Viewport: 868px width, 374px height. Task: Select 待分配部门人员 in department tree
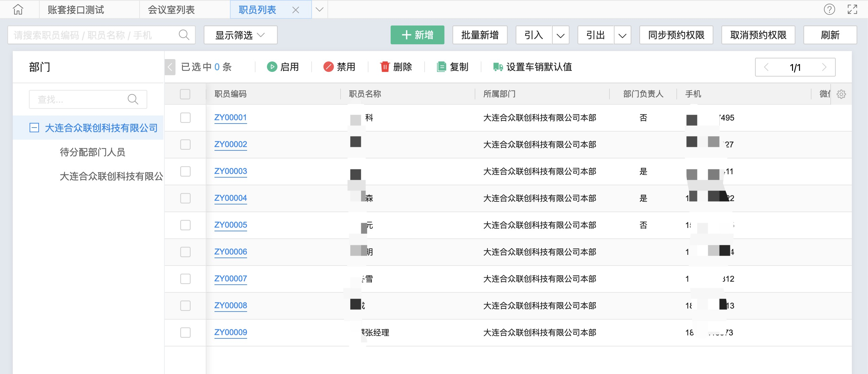pyautogui.click(x=92, y=152)
